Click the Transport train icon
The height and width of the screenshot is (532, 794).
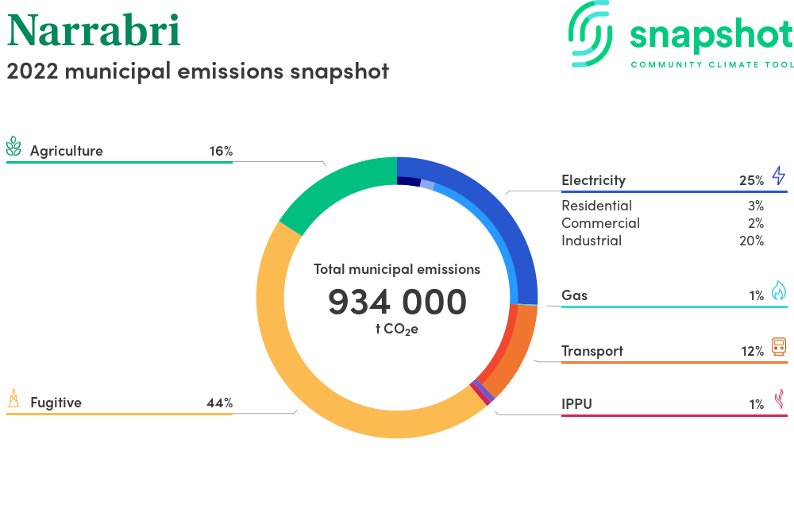(778, 347)
